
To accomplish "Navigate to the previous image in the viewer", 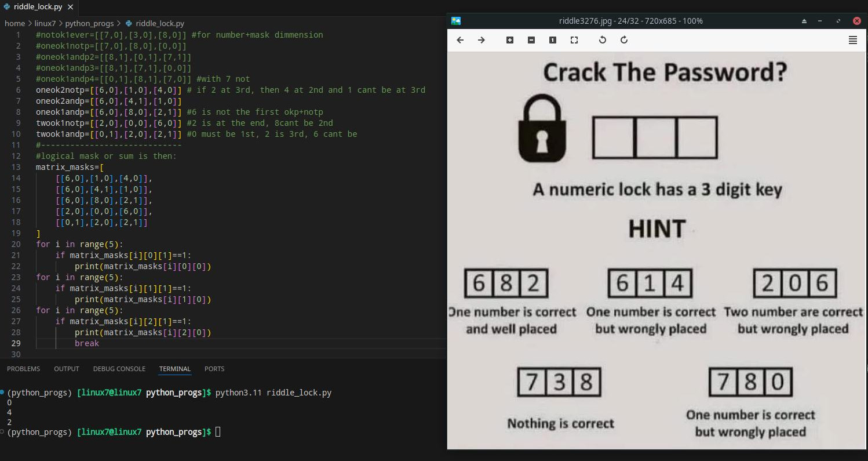I will (459, 40).
